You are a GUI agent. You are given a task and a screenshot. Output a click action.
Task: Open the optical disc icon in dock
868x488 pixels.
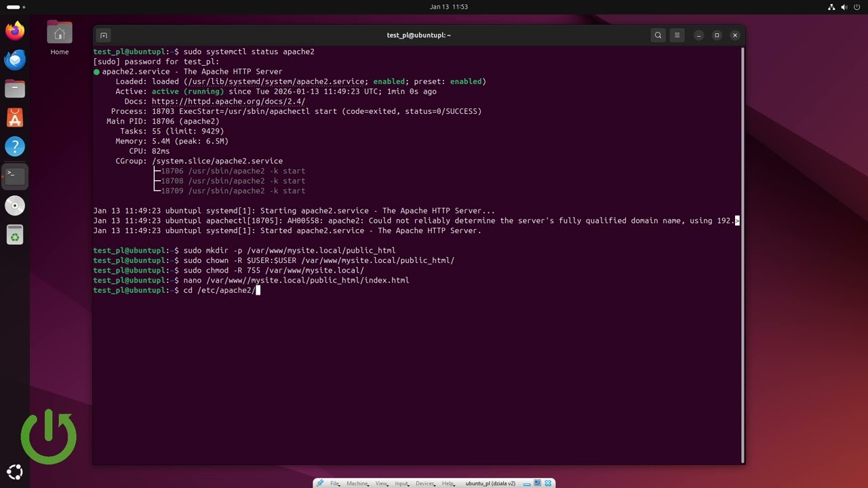coord(15,205)
